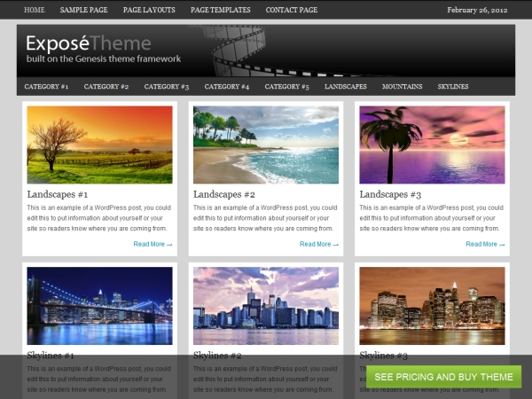This screenshot has width=532, height=399.
Task: Open the Skylines #1 post title
Action: tap(51, 356)
